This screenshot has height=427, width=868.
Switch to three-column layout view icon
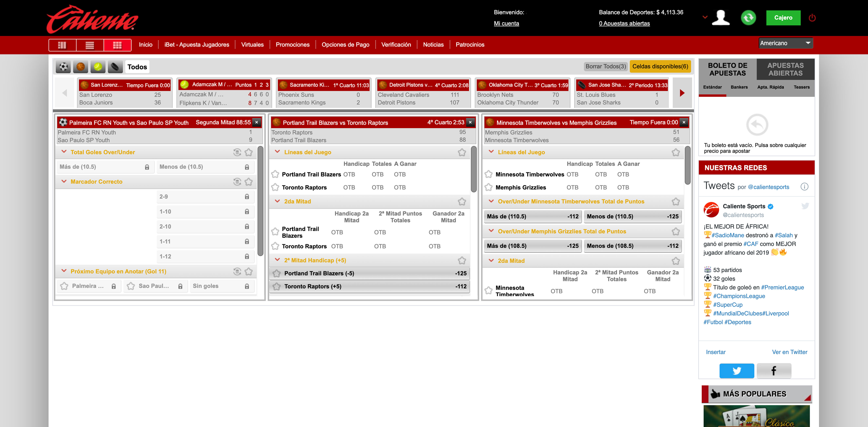click(62, 45)
